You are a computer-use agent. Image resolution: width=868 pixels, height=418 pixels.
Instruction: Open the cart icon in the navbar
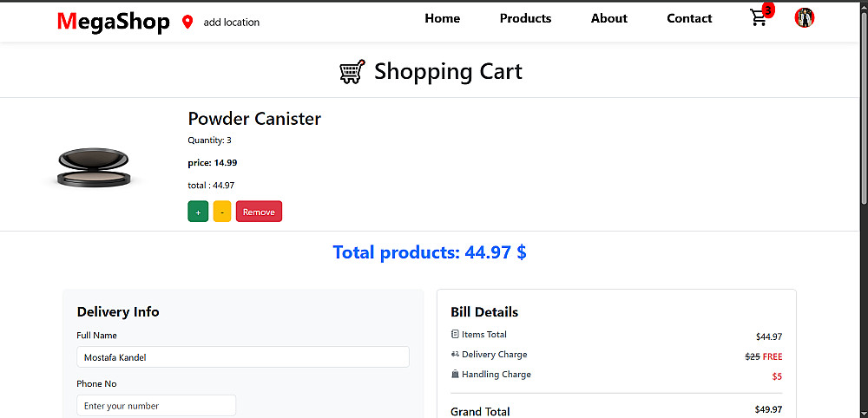tap(759, 18)
